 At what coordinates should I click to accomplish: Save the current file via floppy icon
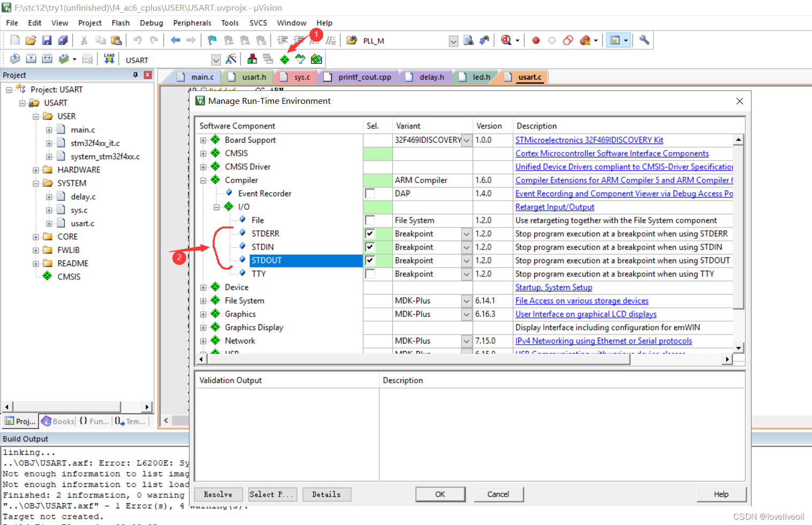point(47,40)
